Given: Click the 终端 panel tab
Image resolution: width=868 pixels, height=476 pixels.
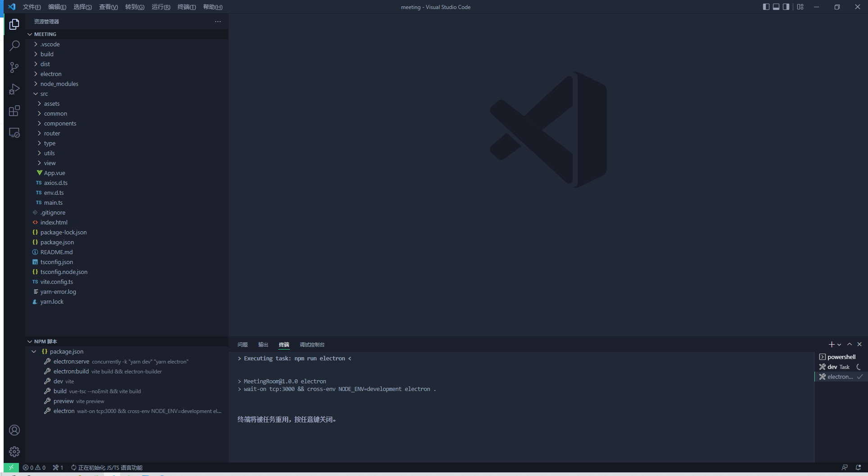Looking at the screenshot, I should pyautogui.click(x=284, y=345).
